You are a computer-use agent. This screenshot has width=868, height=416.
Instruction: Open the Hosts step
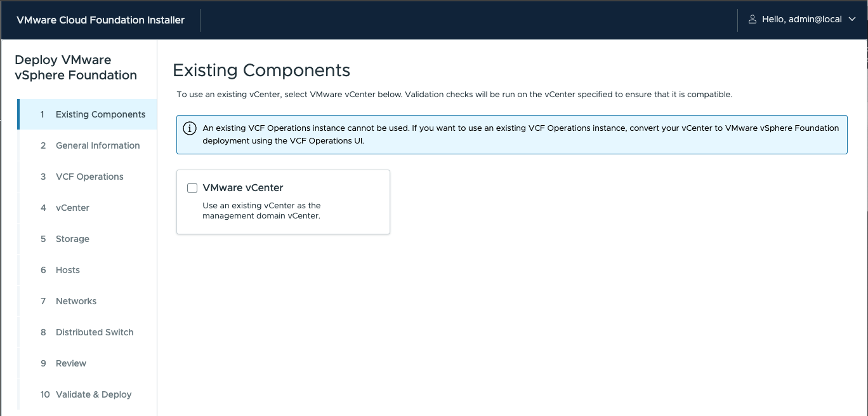click(x=68, y=270)
